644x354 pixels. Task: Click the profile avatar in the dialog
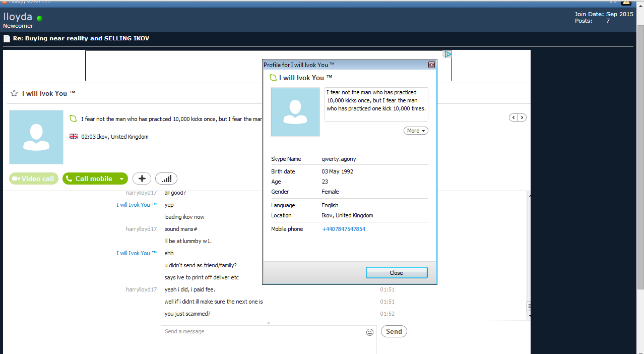click(x=295, y=112)
